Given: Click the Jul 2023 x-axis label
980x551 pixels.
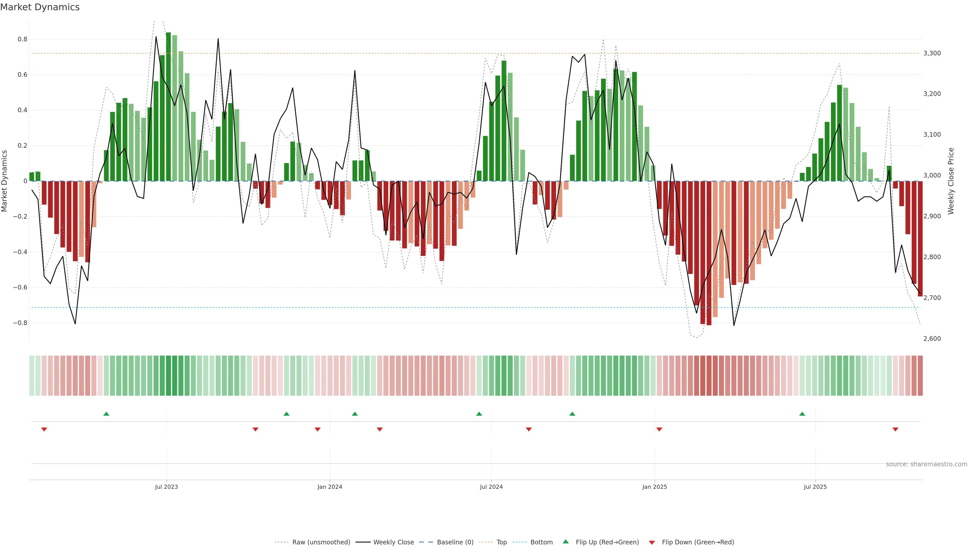Looking at the screenshot, I should coord(166,487).
